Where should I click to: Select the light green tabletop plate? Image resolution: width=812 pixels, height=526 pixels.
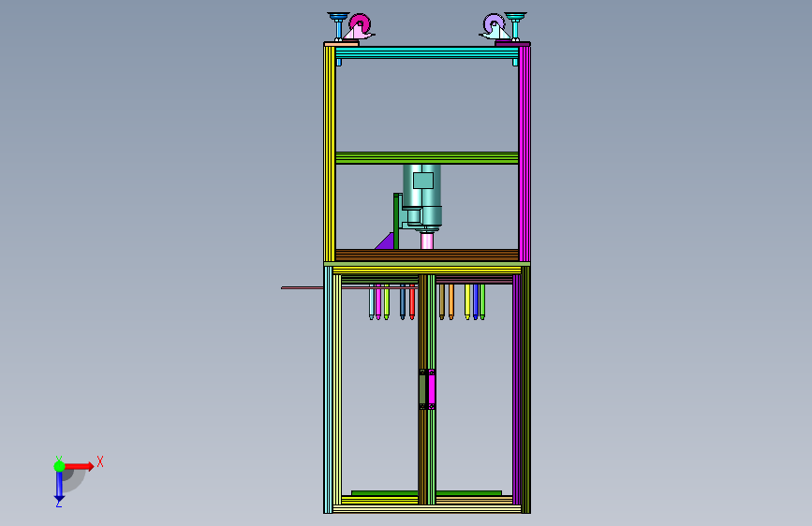427,264
